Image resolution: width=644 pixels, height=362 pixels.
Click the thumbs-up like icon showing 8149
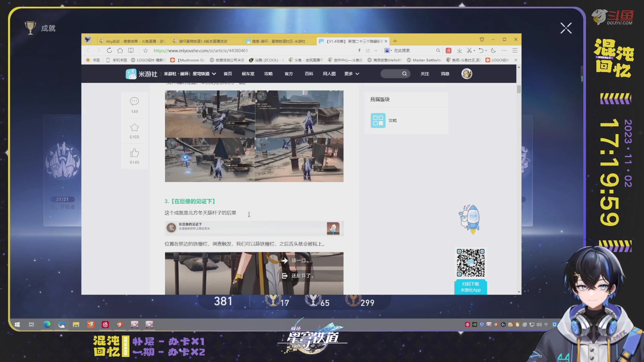tap(135, 153)
